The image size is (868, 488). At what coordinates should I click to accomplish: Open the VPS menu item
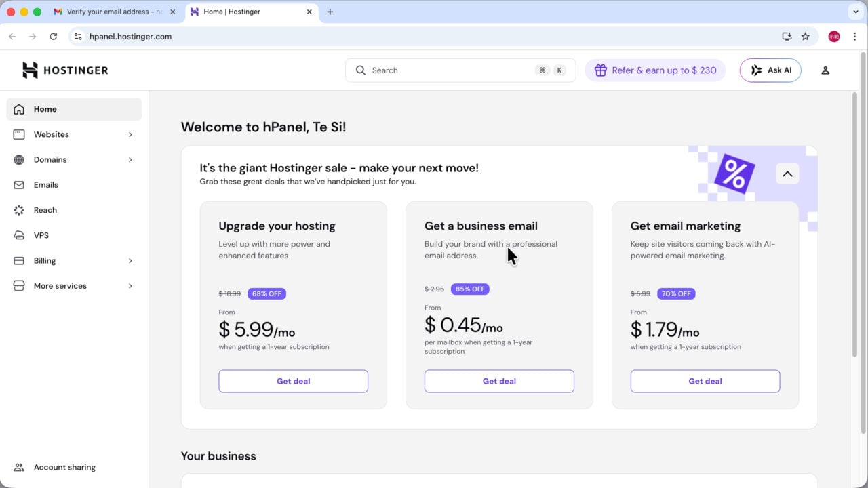74,235
